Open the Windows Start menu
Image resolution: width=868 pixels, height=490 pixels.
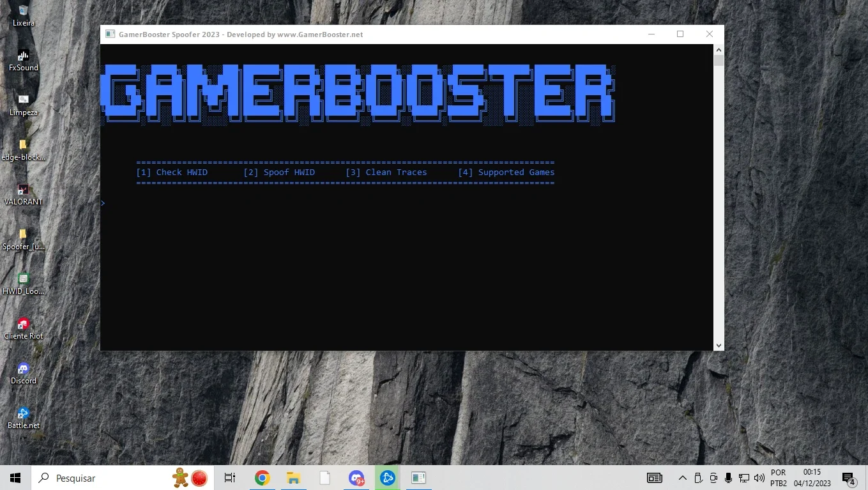pyautogui.click(x=15, y=478)
